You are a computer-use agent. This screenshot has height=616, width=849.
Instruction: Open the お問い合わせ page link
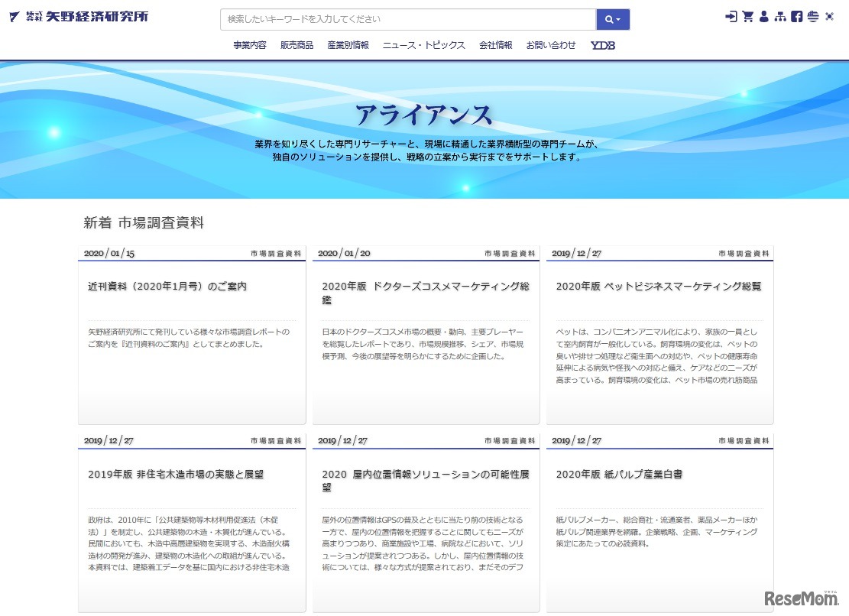point(551,45)
